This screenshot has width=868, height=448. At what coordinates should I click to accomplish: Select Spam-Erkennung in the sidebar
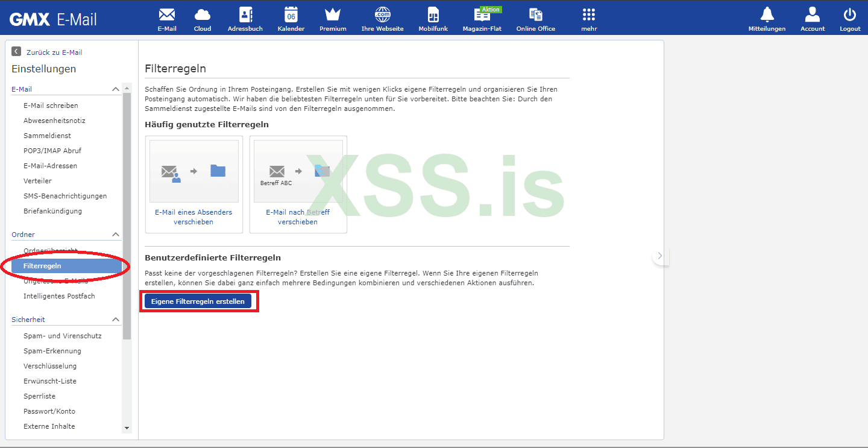tap(52, 351)
